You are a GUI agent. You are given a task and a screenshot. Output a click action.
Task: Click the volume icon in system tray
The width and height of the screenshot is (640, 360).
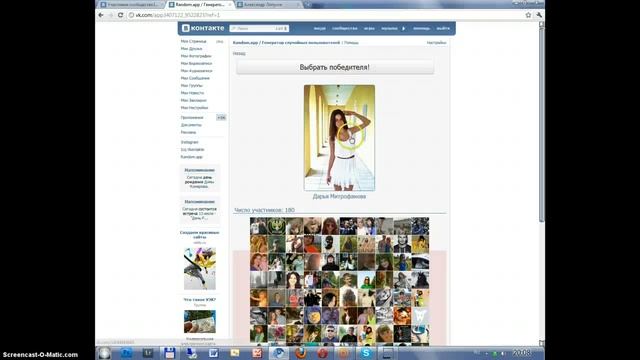(x=502, y=353)
